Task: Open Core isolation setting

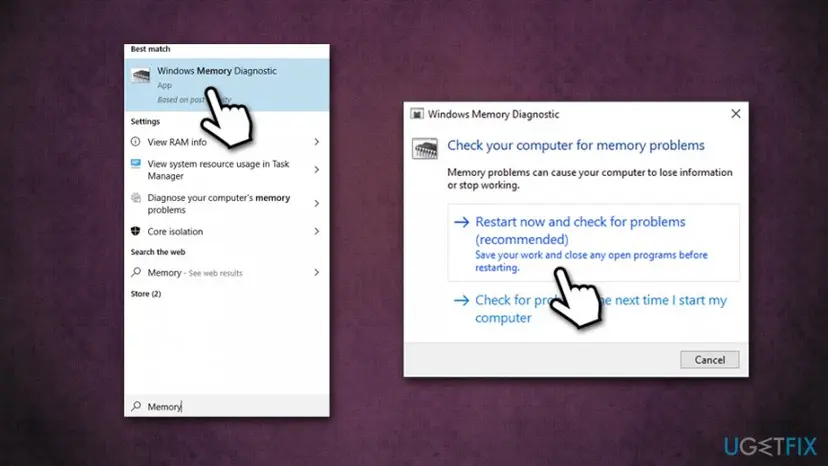Action: [227, 231]
